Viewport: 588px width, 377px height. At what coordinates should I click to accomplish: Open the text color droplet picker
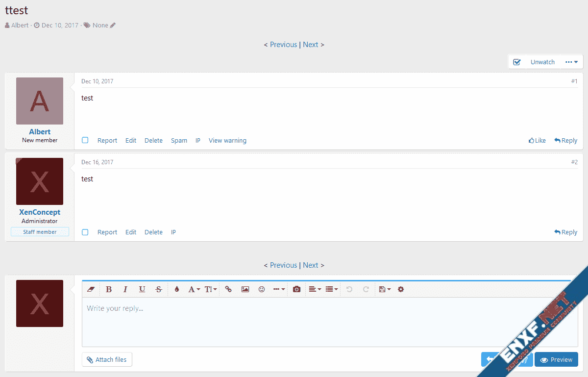[x=177, y=289]
